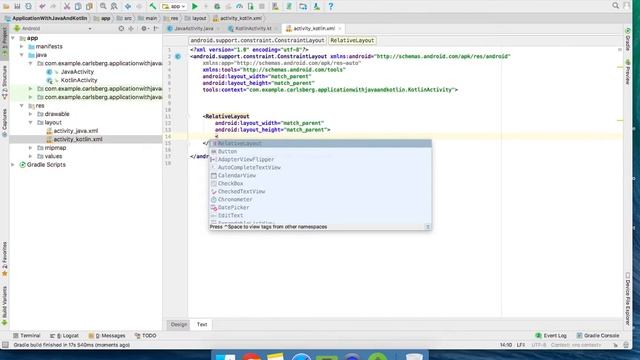Click the Copy toolbar icon
This screenshot has width=640, height=360.
(78, 6)
